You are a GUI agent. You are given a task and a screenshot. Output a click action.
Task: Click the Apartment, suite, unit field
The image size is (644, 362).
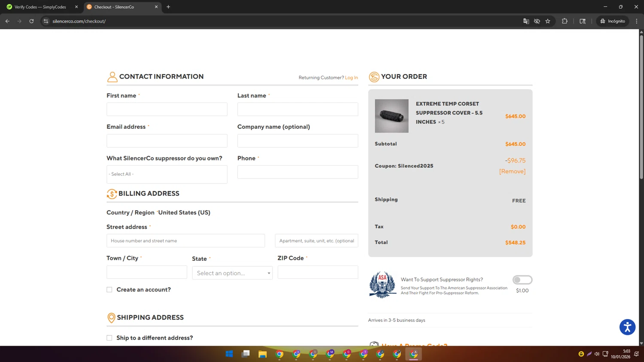tap(316, 241)
